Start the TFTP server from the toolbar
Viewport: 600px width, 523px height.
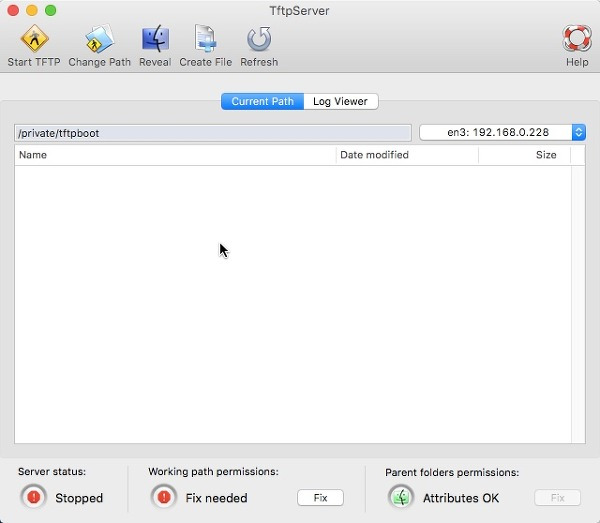tap(34, 46)
